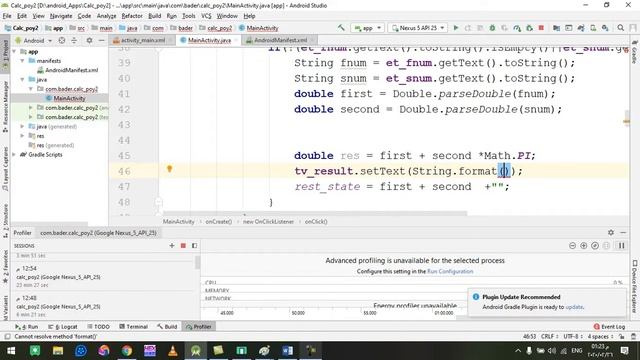Viewport: 640px width, 360px height.
Task: Reset profiler timeline zoom
Action: click(x=595, y=245)
